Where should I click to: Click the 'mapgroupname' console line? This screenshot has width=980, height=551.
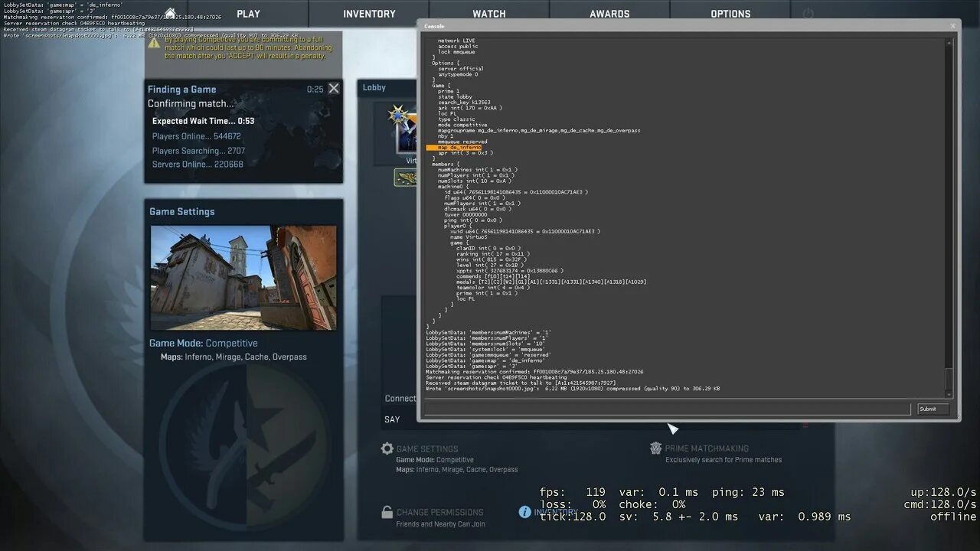[x=539, y=131]
